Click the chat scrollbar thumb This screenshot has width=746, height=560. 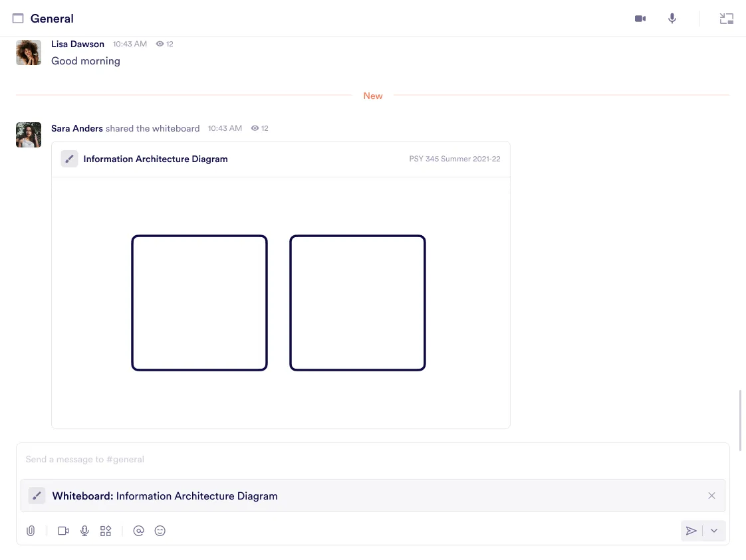point(740,411)
